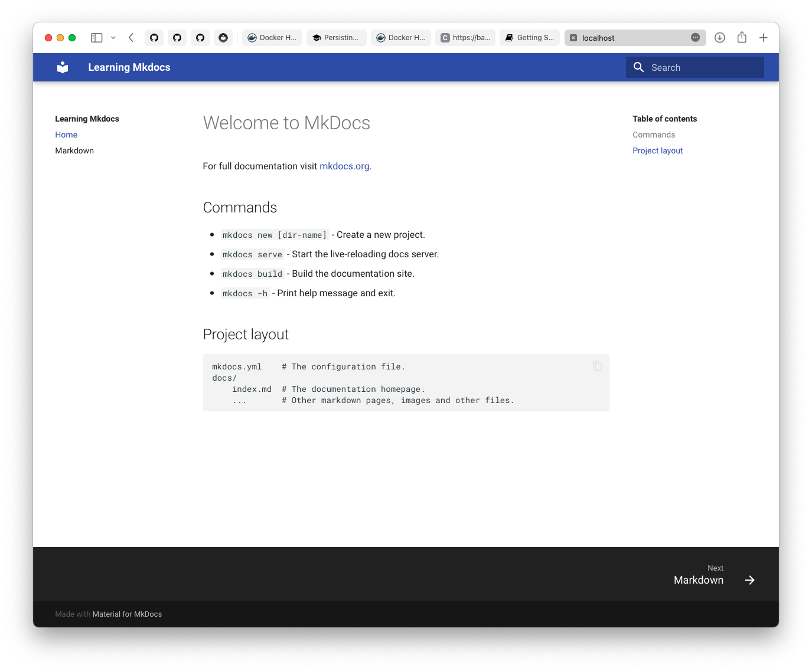Click the MkDocs book logo in header

tap(63, 67)
